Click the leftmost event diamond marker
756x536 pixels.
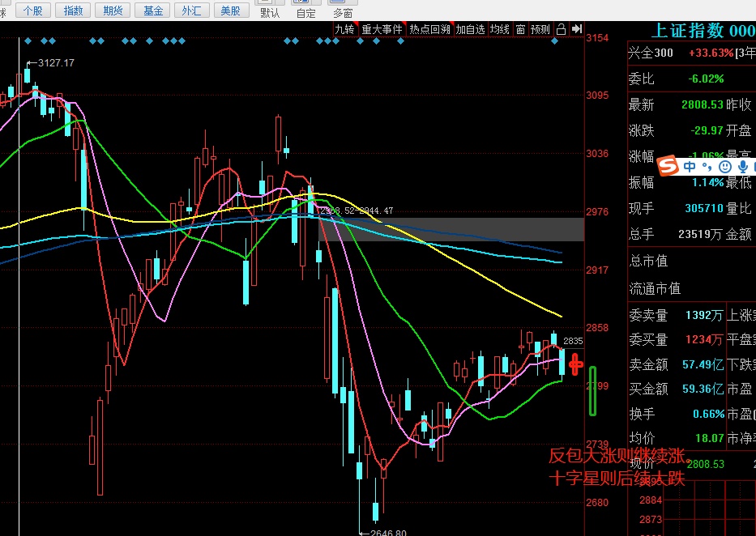click(x=28, y=41)
